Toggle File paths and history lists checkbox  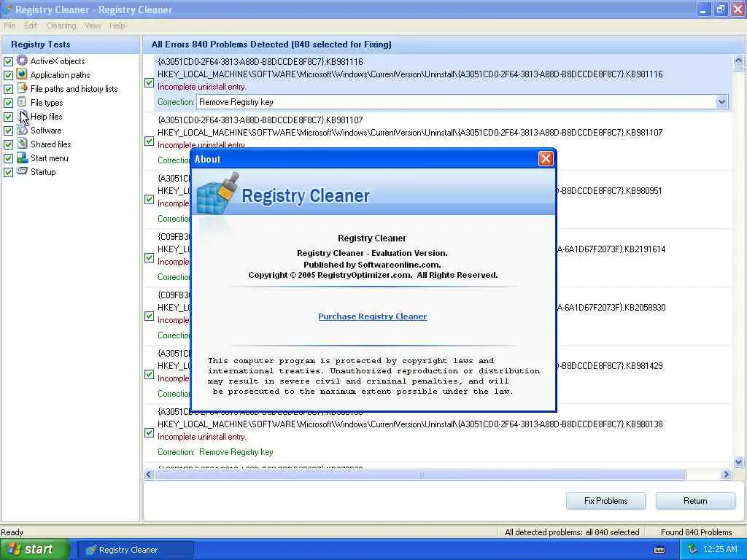click(x=9, y=88)
